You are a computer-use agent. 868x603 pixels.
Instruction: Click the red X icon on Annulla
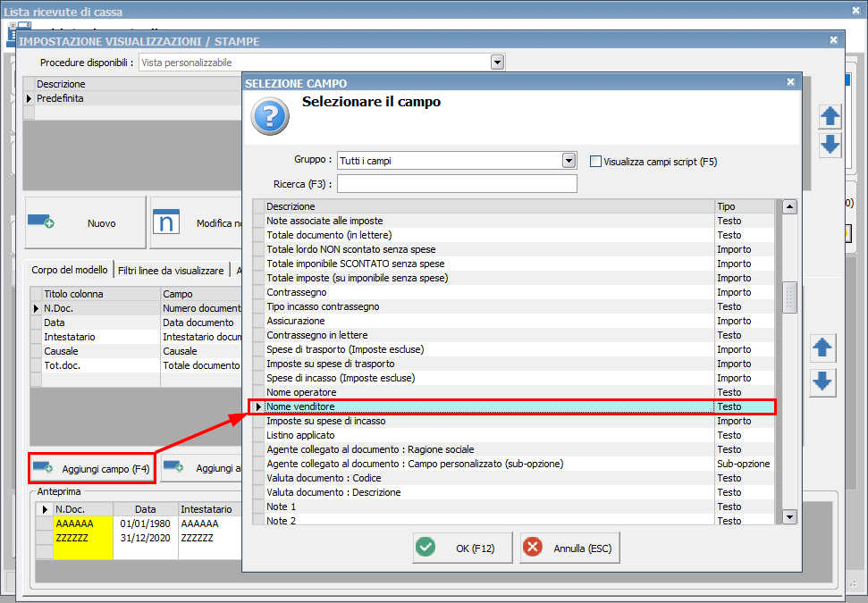pyautogui.click(x=533, y=547)
